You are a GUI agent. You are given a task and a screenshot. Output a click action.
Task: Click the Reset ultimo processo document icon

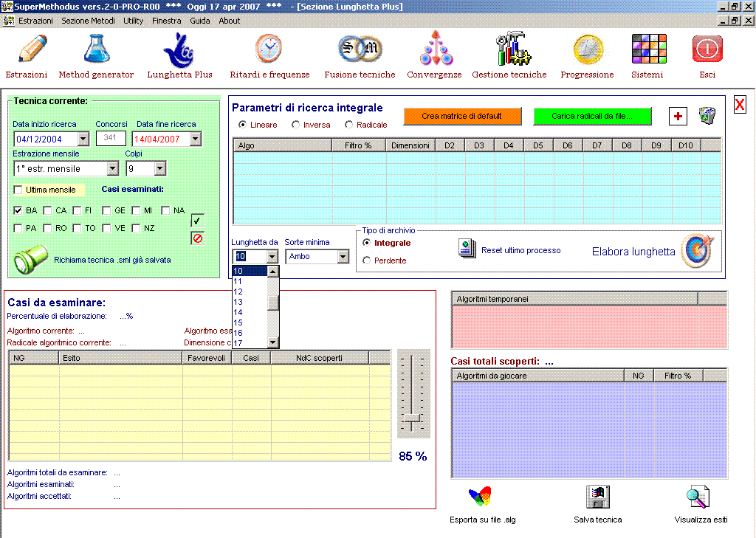tap(467, 248)
